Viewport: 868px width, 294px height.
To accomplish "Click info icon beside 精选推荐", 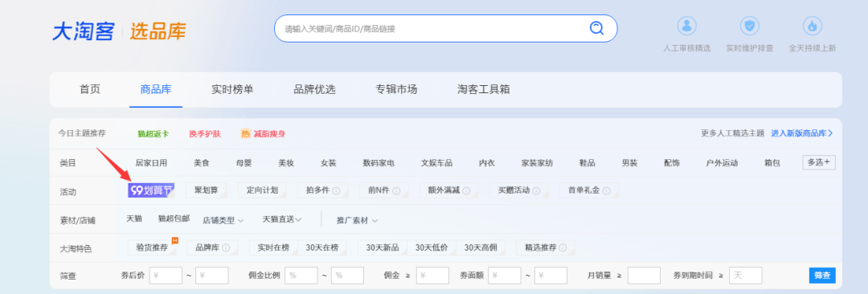I will click(563, 247).
